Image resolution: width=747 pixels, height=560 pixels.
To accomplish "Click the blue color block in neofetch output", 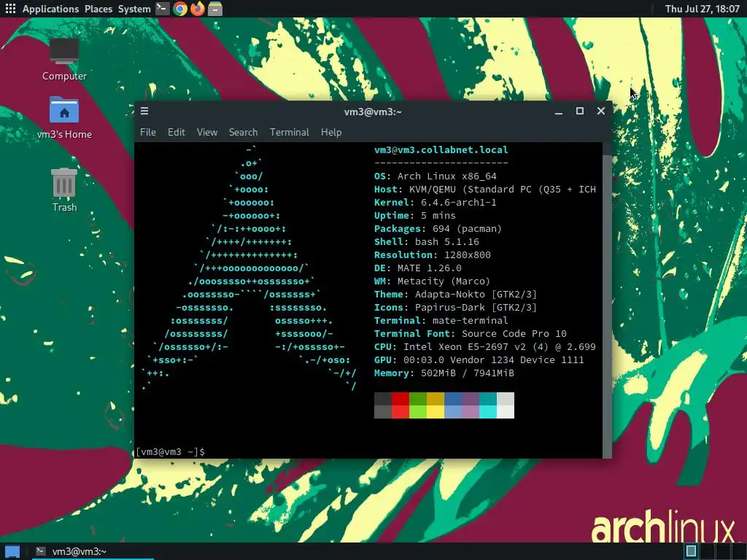I will 453,405.
